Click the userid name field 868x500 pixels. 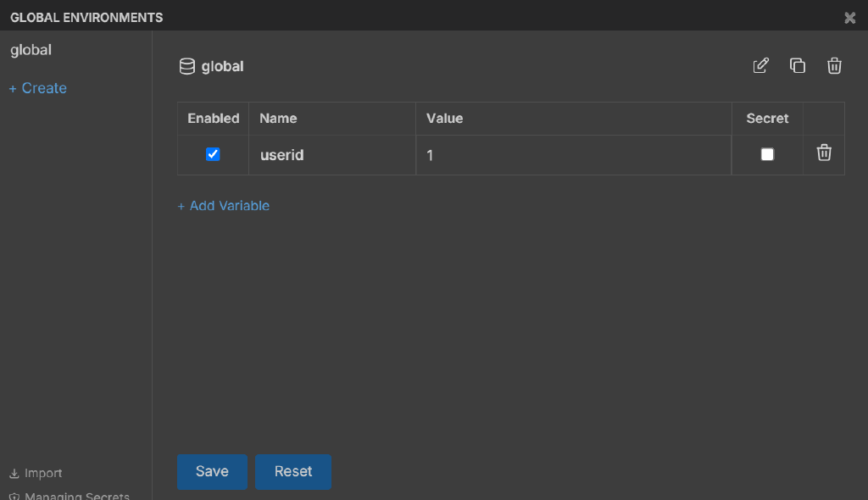coord(331,156)
